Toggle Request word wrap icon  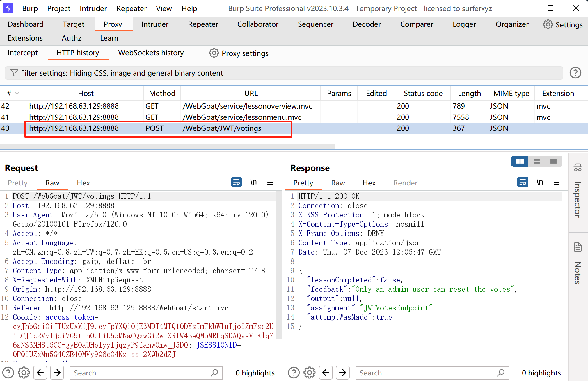coord(236,182)
